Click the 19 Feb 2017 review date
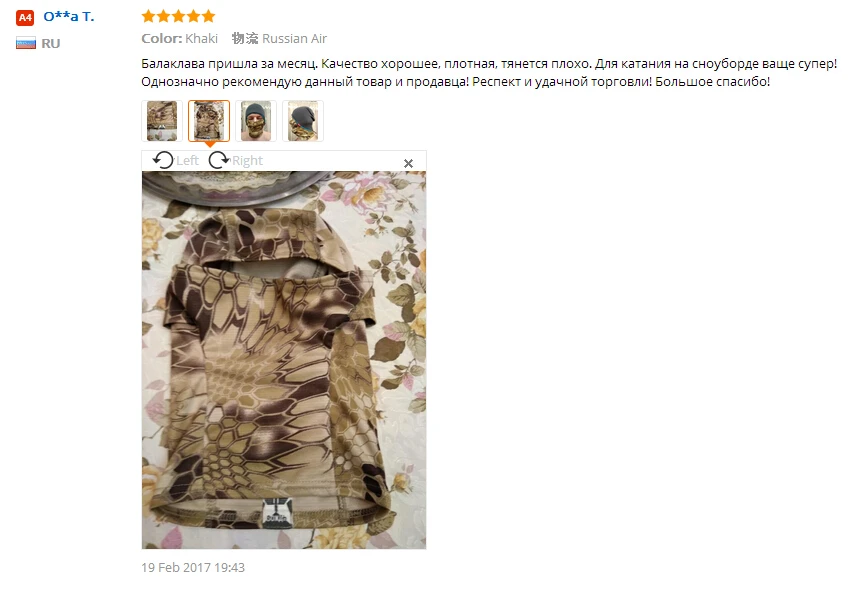Image resolution: width=865 pixels, height=590 pixels. click(x=193, y=567)
